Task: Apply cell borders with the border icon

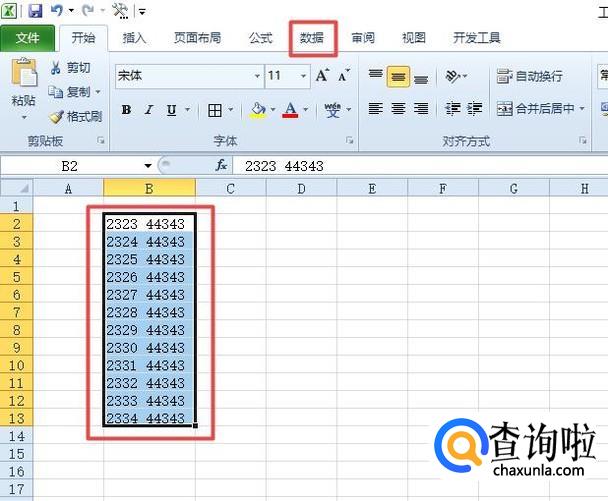Action: [x=214, y=110]
